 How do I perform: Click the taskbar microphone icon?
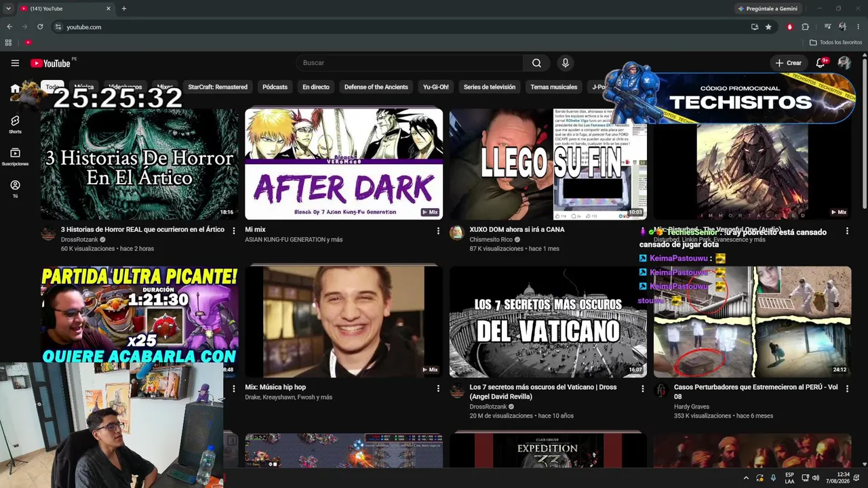pos(773,478)
